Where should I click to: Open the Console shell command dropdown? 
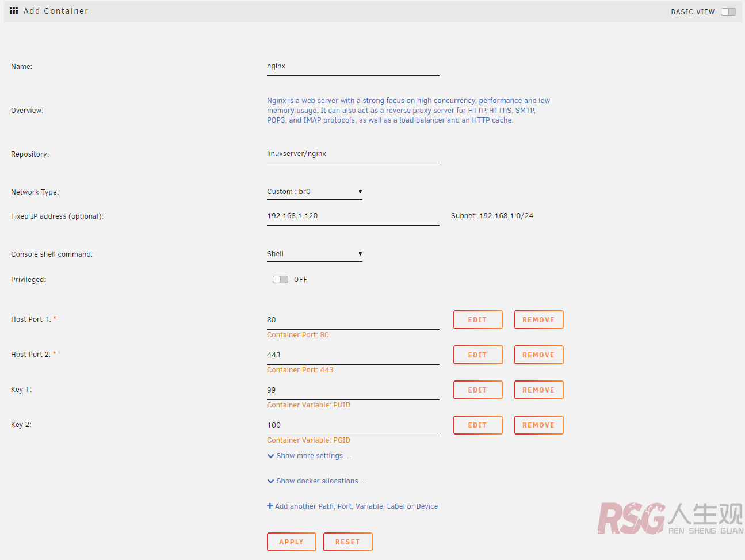[x=315, y=254]
